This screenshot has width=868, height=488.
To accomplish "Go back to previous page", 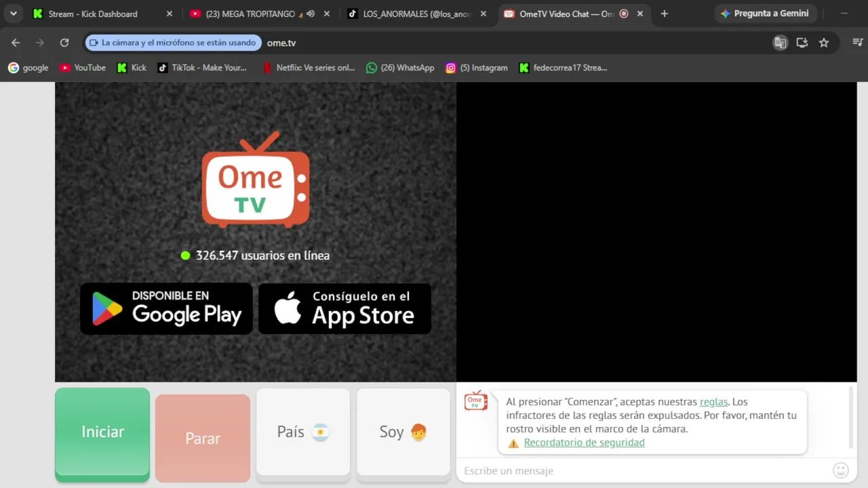I will (16, 43).
